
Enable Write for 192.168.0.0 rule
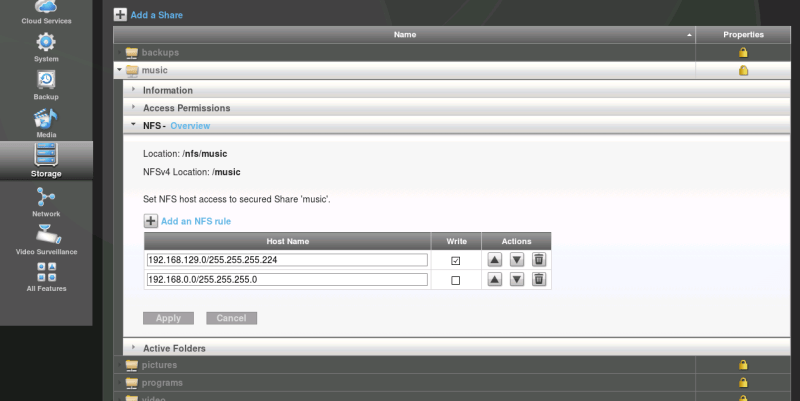[x=456, y=280]
